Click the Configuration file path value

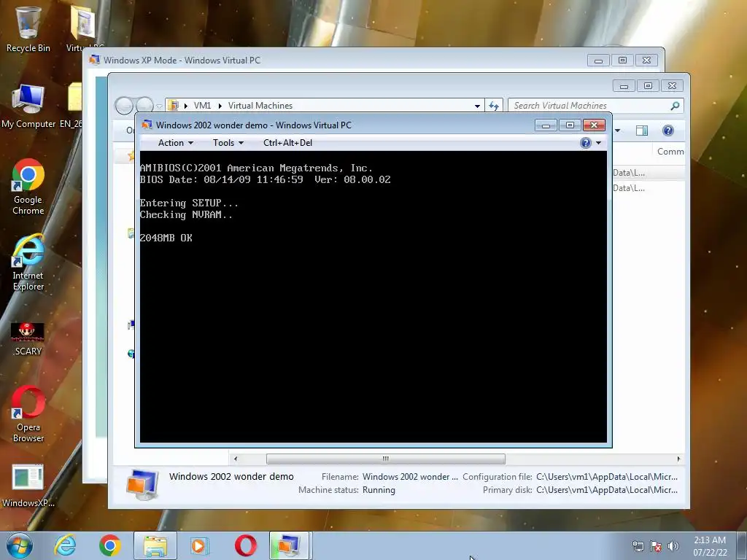[x=607, y=477]
